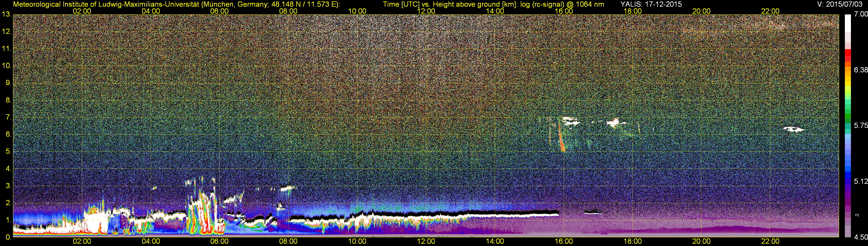This screenshot has height=246, width=868.
Task: Select the 5.12 colorbar value
Action: tap(860, 181)
